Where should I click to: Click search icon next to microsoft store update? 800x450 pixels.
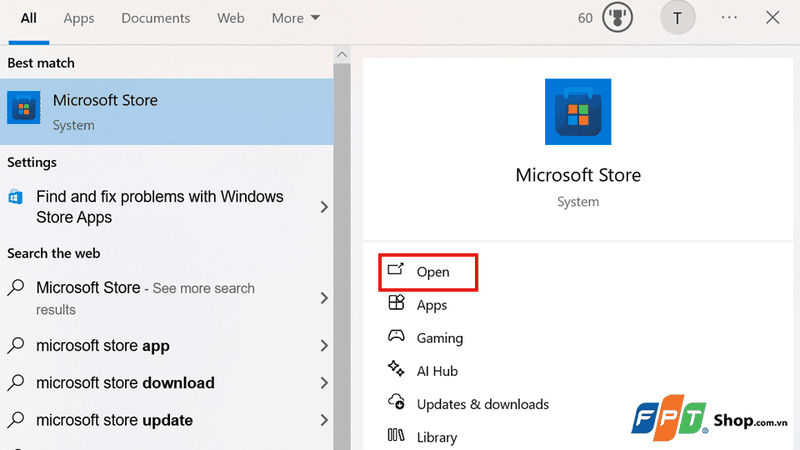16,420
